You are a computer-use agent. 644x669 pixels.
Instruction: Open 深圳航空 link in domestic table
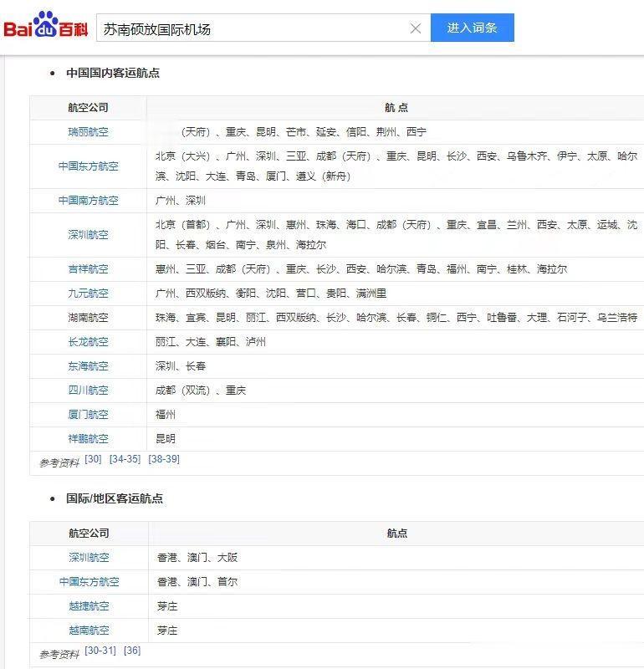(89, 235)
